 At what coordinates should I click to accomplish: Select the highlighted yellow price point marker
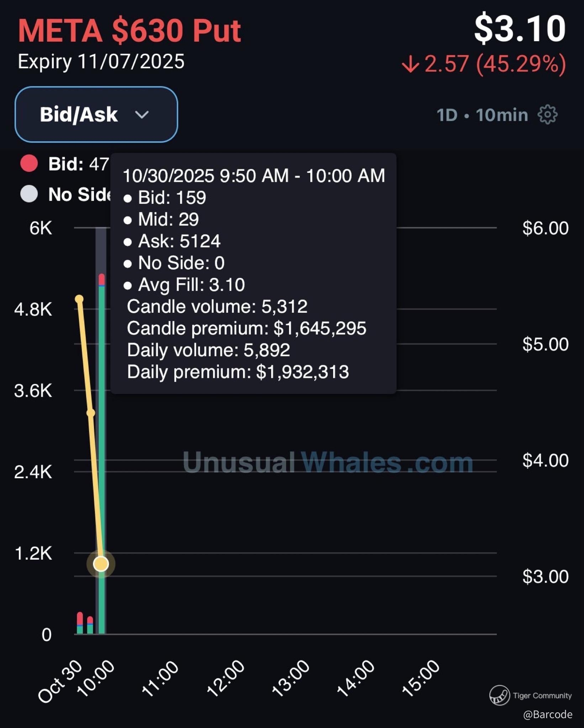101,564
